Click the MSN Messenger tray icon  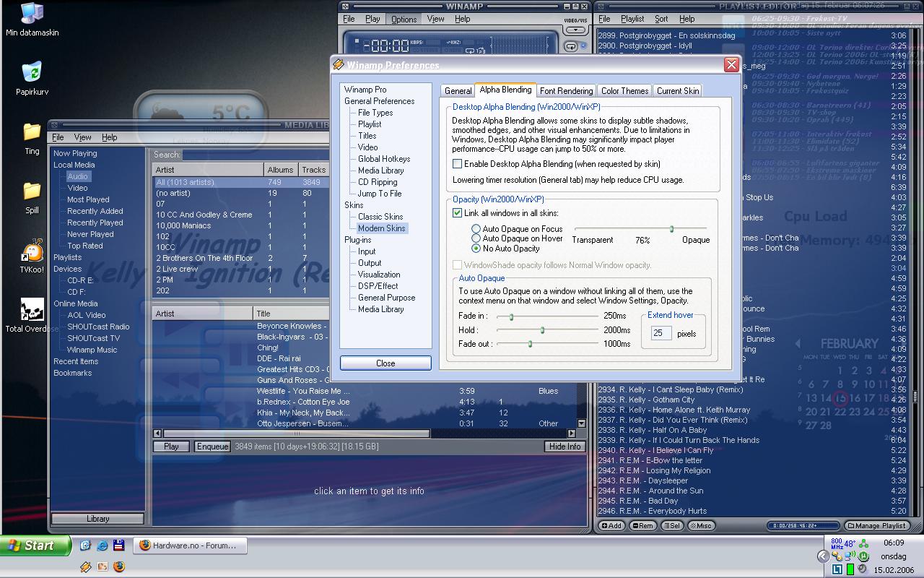[x=837, y=556]
